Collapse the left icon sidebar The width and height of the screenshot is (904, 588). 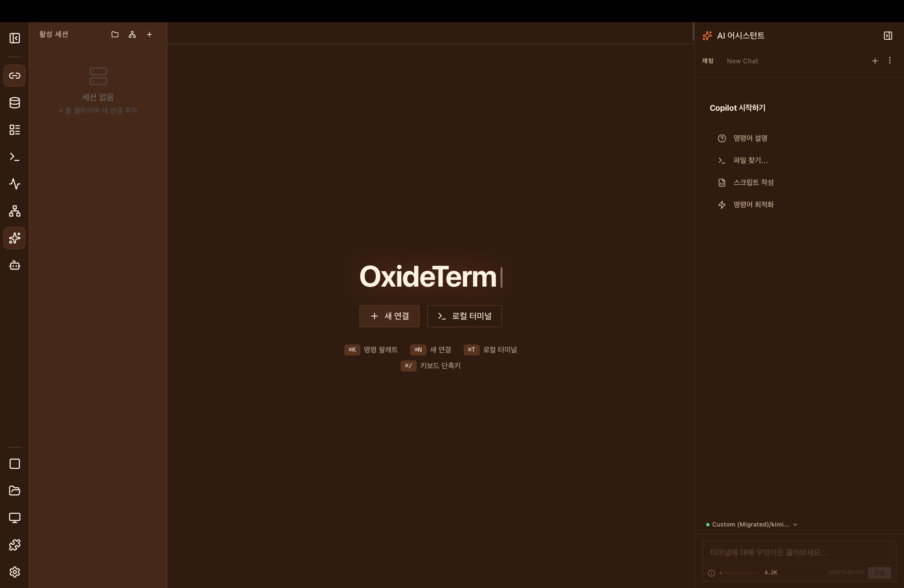coord(14,38)
